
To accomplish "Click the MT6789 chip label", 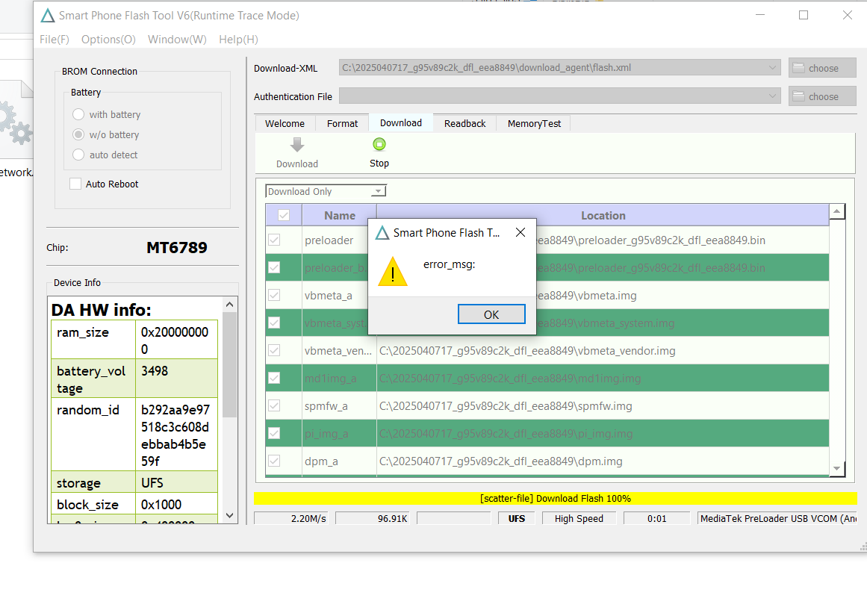I will click(x=177, y=247).
